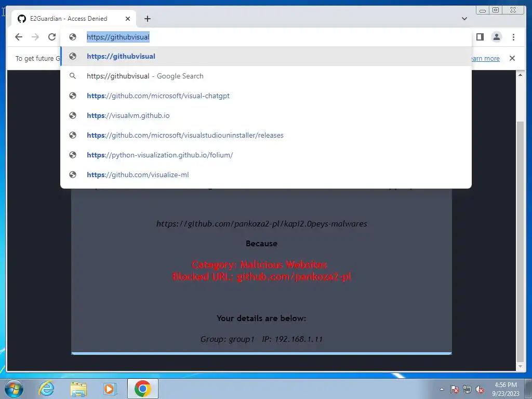Open the visualvm.github.io suggestion

tap(266, 115)
